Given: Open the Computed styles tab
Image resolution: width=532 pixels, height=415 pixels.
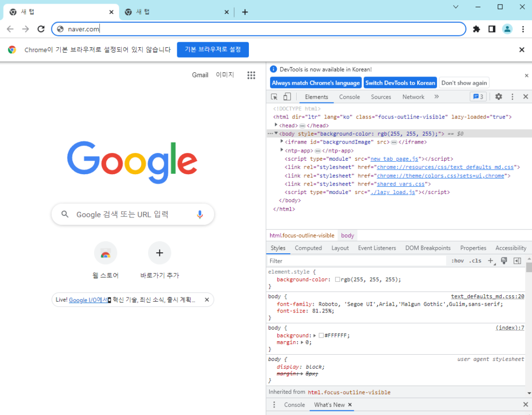Looking at the screenshot, I should click(308, 248).
